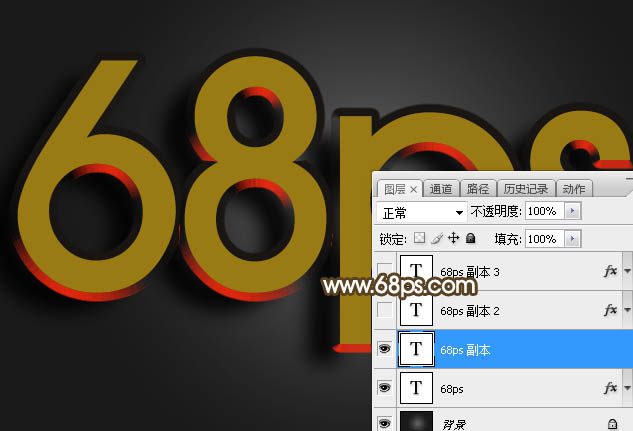The width and height of the screenshot is (633, 431).
Task: Click fx icon on 68ps layer
Action: click(611, 387)
